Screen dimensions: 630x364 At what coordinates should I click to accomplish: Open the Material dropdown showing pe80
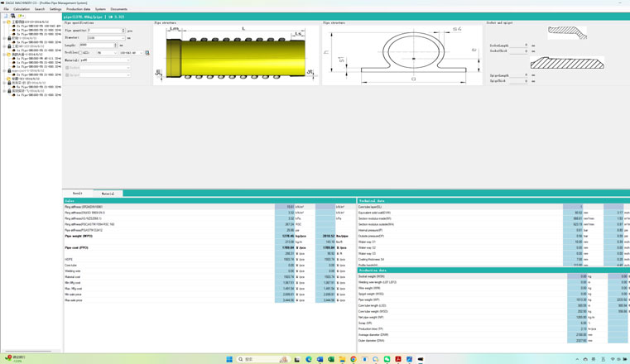[127, 60]
